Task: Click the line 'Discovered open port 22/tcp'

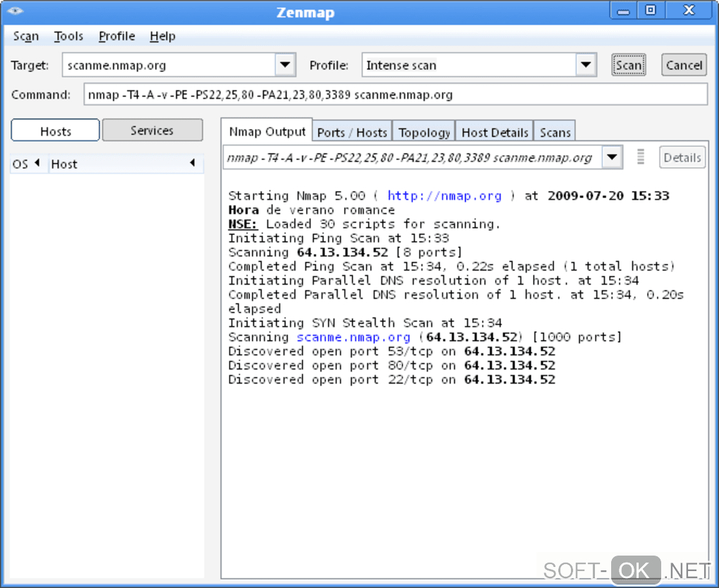Action: tap(392, 379)
